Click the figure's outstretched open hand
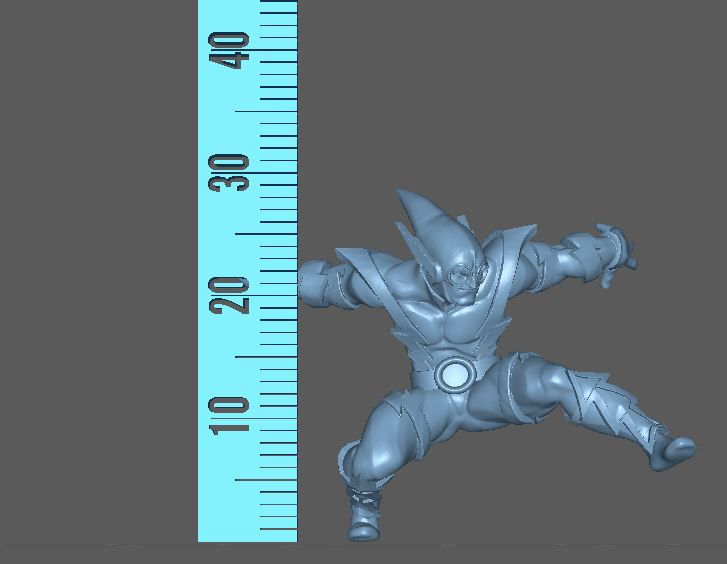 613,252
